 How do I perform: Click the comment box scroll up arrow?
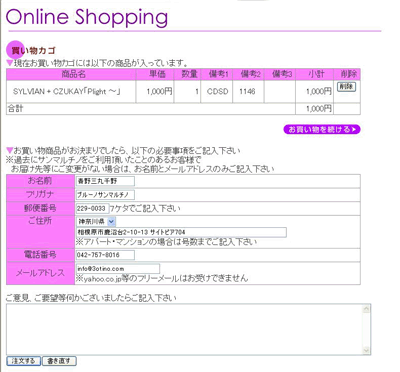click(x=366, y=309)
